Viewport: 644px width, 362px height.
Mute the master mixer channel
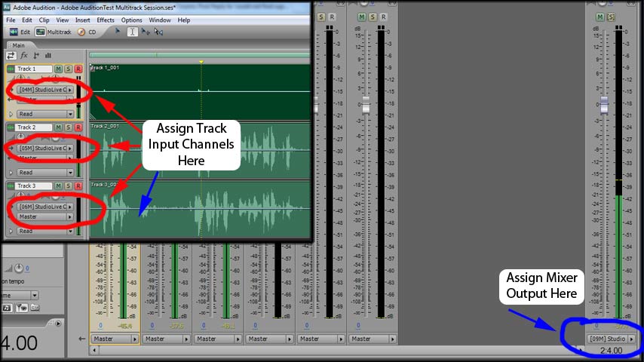click(600, 17)
